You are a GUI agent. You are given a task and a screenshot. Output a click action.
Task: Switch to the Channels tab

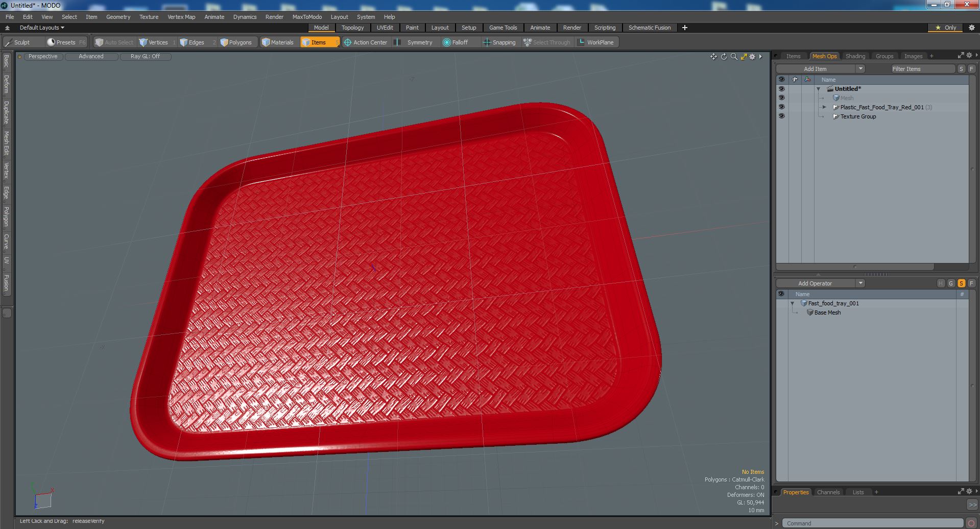(x=828, y=492)
